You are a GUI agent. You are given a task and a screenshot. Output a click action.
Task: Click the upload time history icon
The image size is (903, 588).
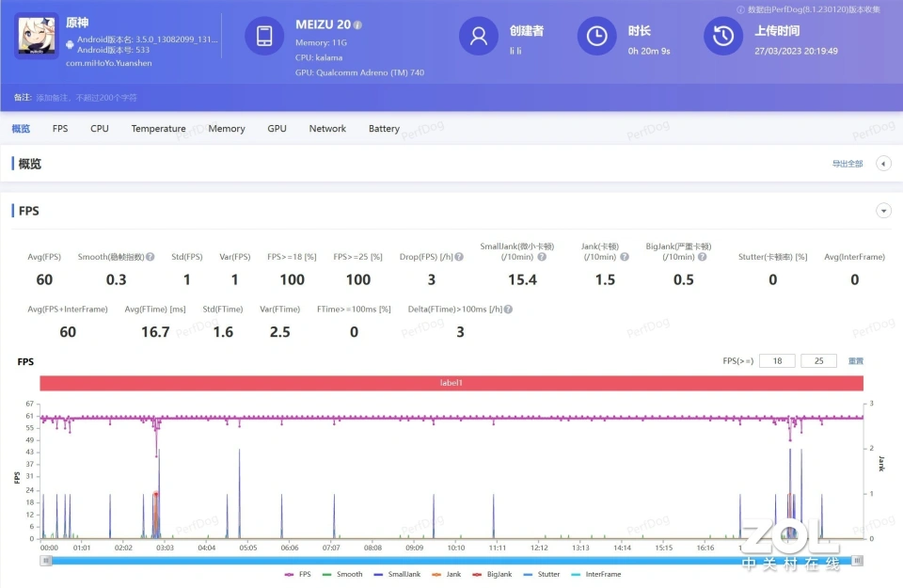point(722,37)
